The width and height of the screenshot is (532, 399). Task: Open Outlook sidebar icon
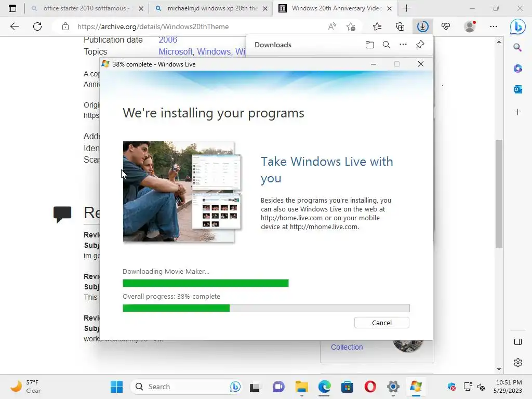[x=518, y=89]
